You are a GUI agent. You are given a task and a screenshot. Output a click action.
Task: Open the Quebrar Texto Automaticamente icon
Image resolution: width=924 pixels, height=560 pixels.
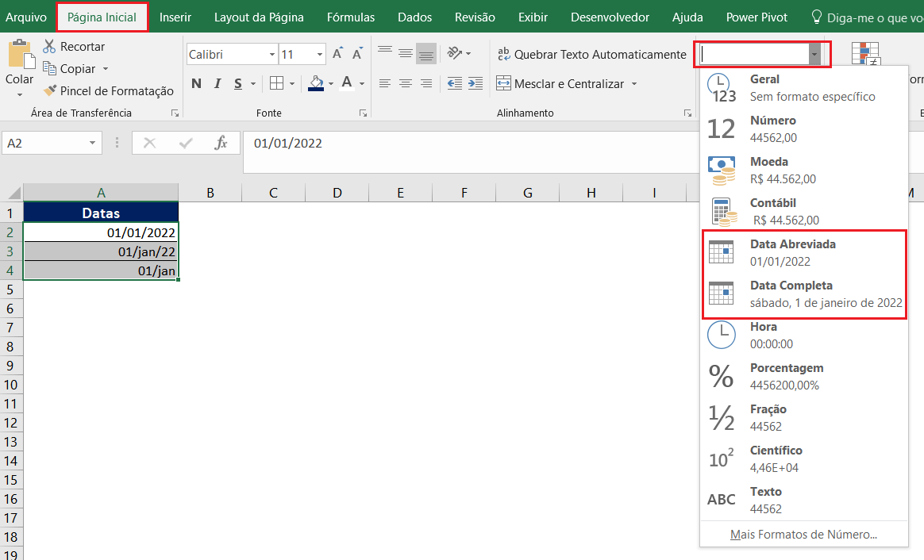point(503,54)
